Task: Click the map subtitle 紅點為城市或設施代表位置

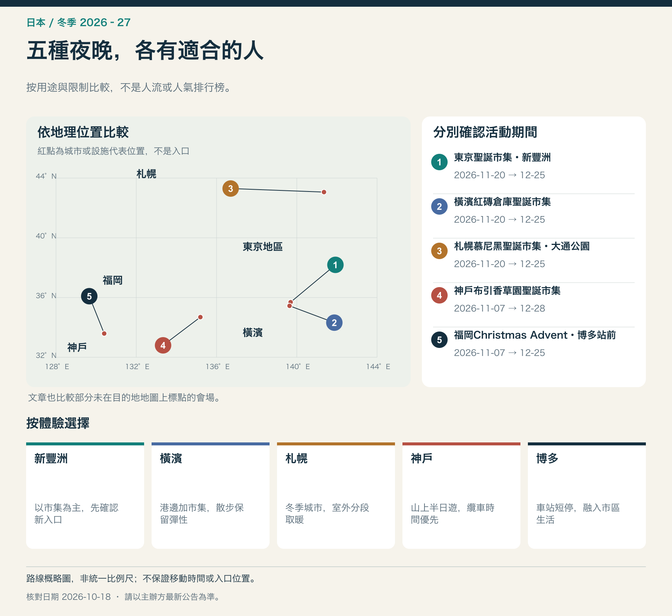Action: 113,151
